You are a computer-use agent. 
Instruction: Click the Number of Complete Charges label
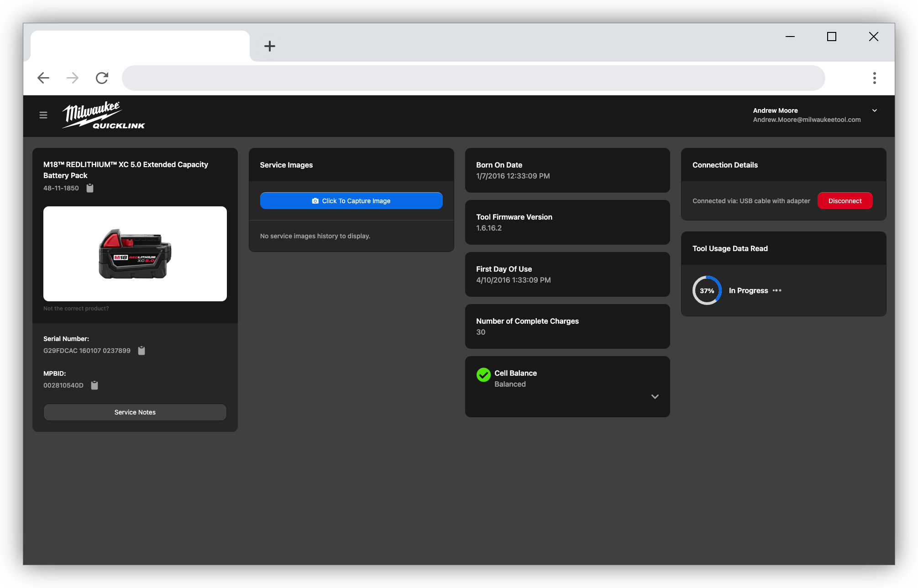527,321
